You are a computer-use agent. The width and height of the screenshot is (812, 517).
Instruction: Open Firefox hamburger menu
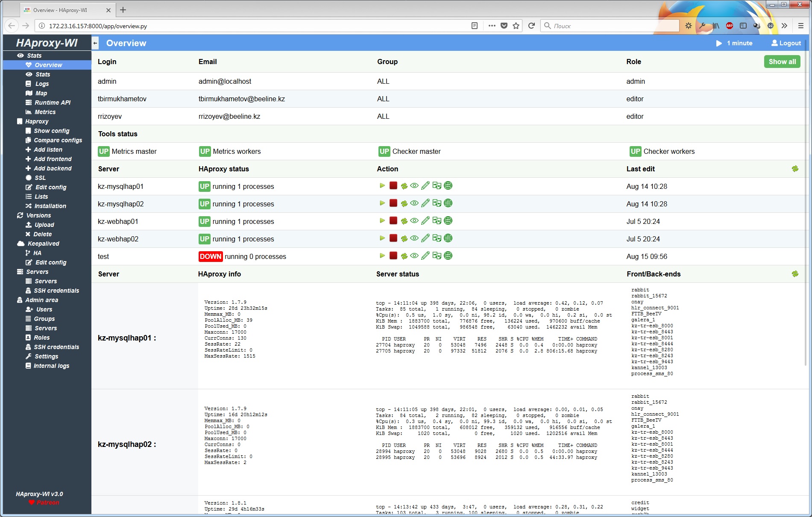pyautogui.click(x=801, y=26)
